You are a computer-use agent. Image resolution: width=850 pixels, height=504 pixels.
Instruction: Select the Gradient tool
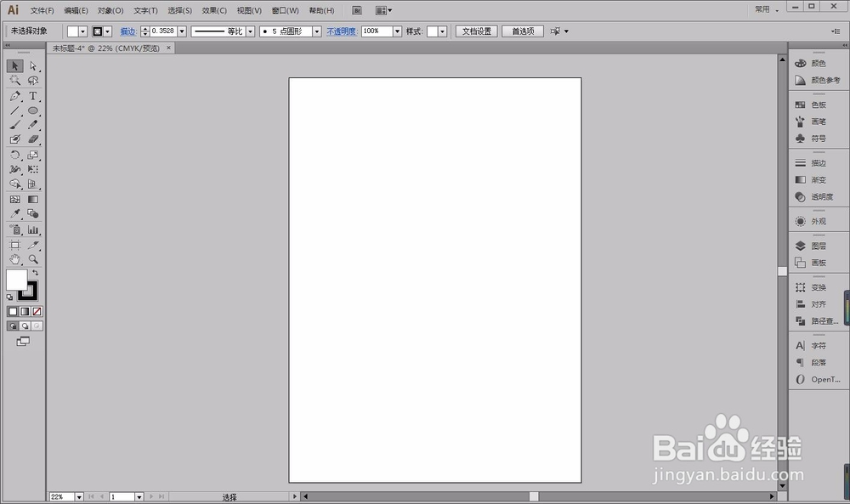point(33,200)
